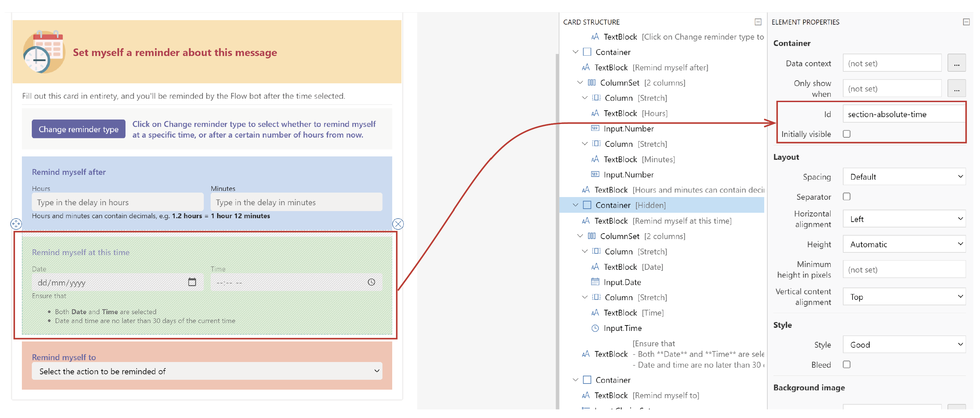Click Data context ellipsis button

click(x=956, y=63)
